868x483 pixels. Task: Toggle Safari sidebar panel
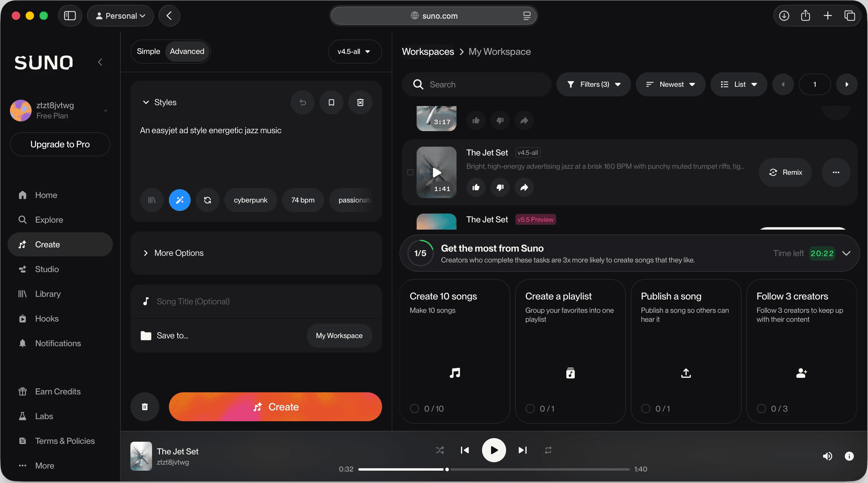(x=70, y=15)
